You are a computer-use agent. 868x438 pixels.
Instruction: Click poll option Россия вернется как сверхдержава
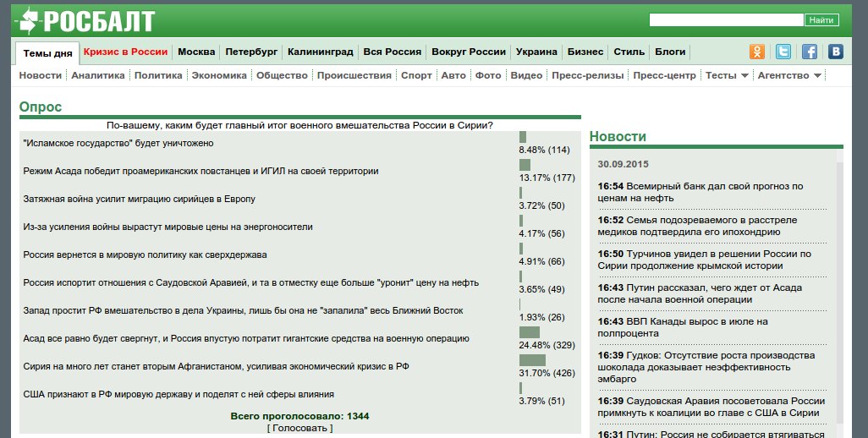[x=145, y=255]
